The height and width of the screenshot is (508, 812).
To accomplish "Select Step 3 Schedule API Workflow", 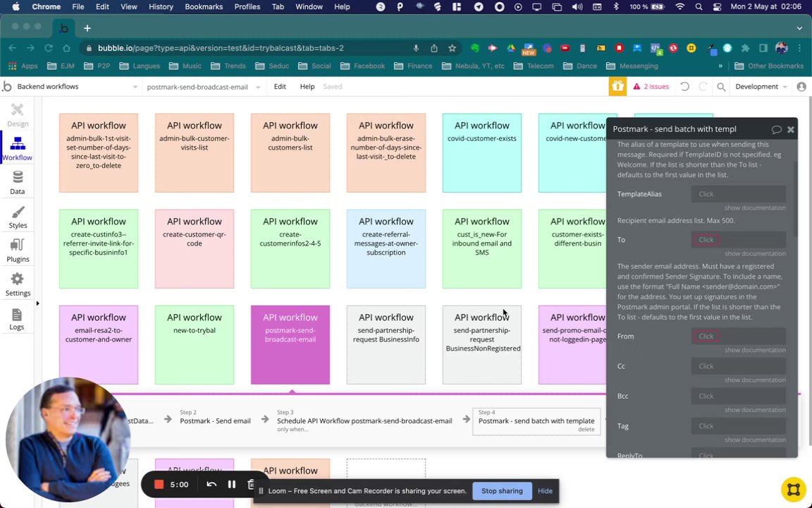I will click(x=364, y=421).
